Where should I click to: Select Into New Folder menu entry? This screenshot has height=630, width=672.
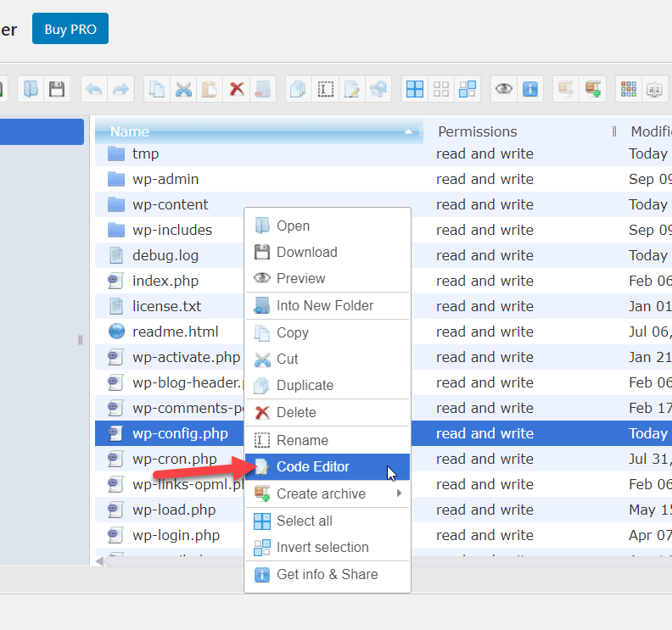328,306
